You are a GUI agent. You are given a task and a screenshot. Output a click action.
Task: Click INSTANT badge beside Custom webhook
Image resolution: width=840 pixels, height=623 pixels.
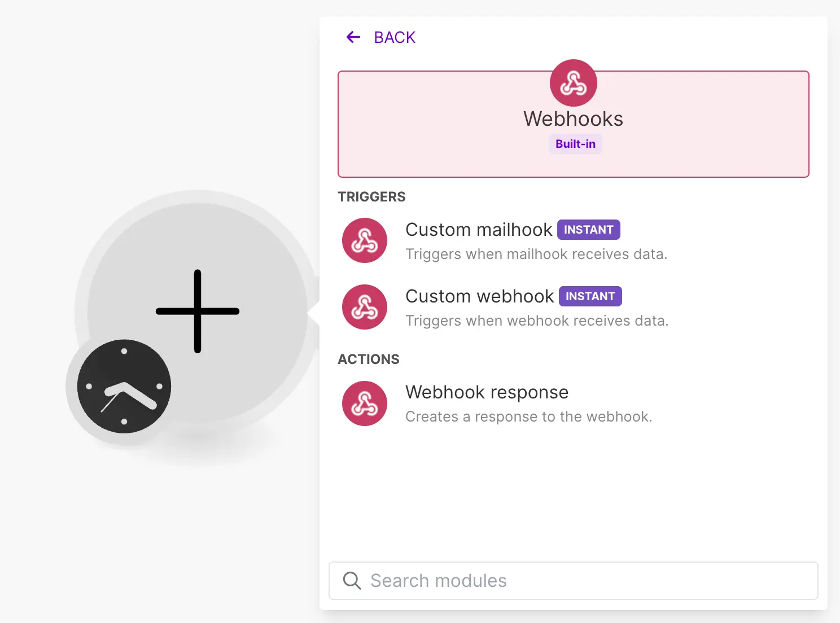click(x=590, y=296)
